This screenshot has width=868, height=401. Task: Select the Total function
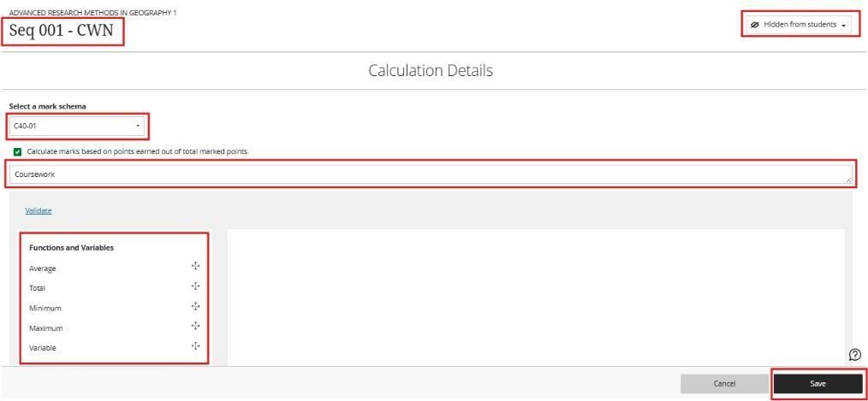click(37, 288)
